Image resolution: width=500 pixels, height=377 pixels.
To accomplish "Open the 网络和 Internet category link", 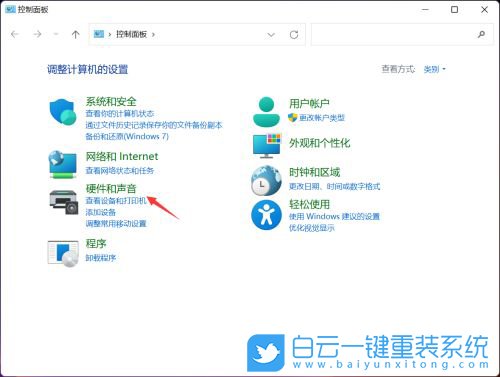I will 122,156.
